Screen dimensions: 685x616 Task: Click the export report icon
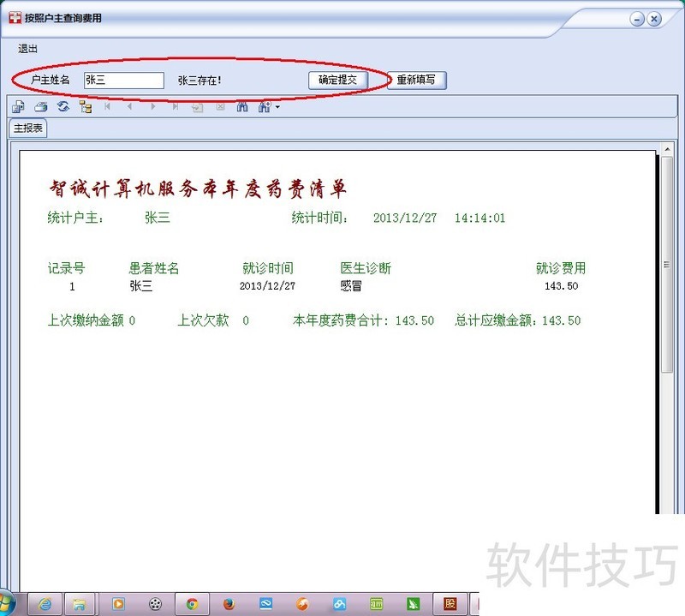click(x=18, y=107)
